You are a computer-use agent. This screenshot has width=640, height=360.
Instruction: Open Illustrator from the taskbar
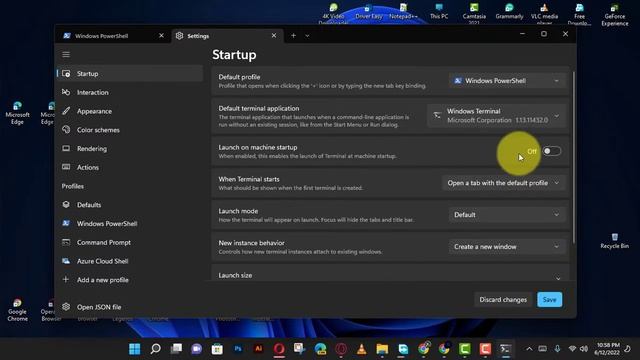258,349
